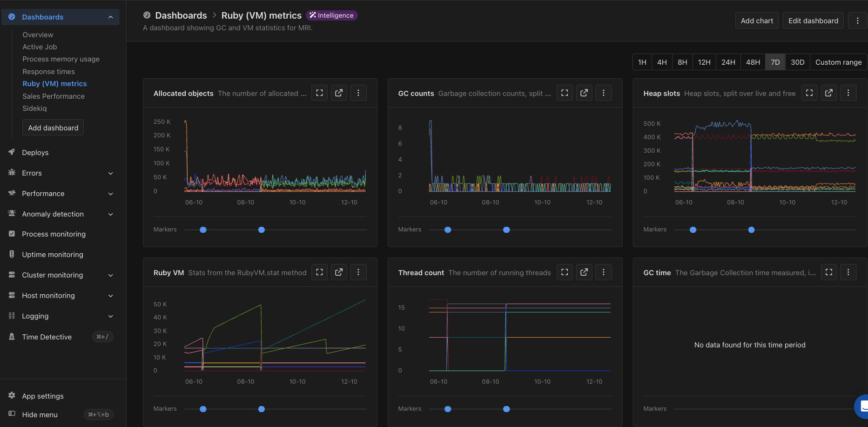Open Heap slots chart options menu
The image size is (868, 427).
click(848, 93)
